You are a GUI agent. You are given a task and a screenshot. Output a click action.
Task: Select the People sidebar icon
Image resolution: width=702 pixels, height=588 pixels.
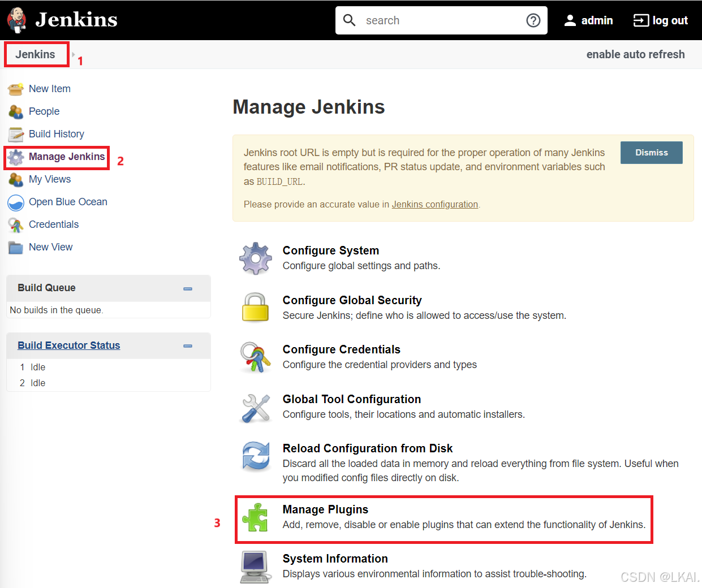click(16, 111)
